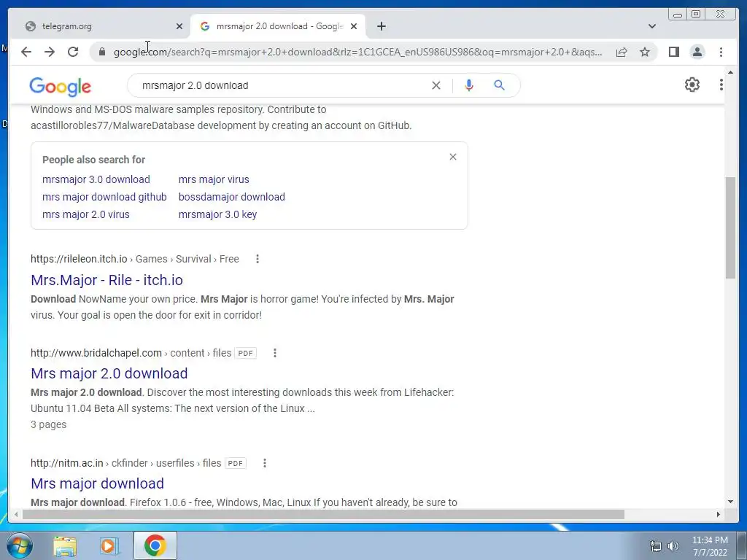Image resolution: width=747 pixels, height=560 pixels.
Task: Click the PDF badge on bridalchapel result
Action: [x=245, y=353]
